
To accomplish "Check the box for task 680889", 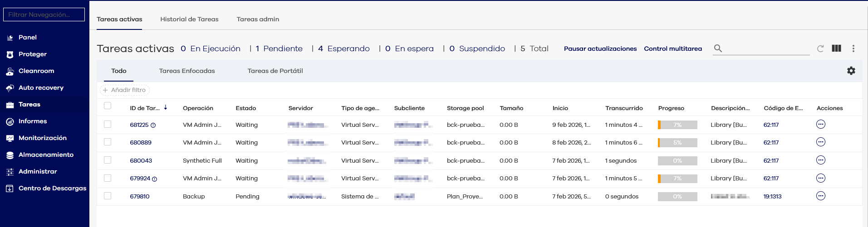I will pyautogui.click(x=108, y=142).
